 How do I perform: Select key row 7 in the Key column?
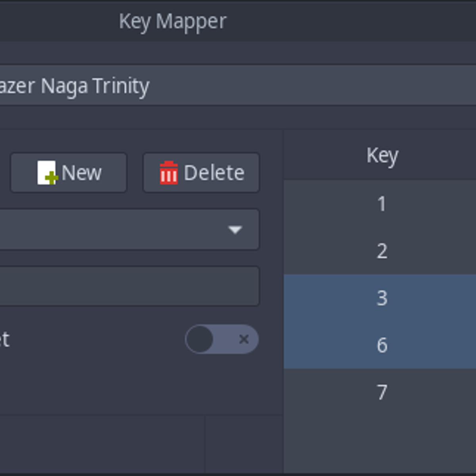tap(382, 392)
